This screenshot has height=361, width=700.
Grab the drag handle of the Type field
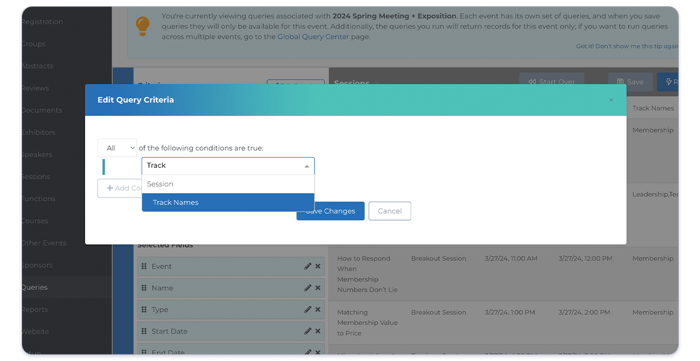[x=144, y=309]
